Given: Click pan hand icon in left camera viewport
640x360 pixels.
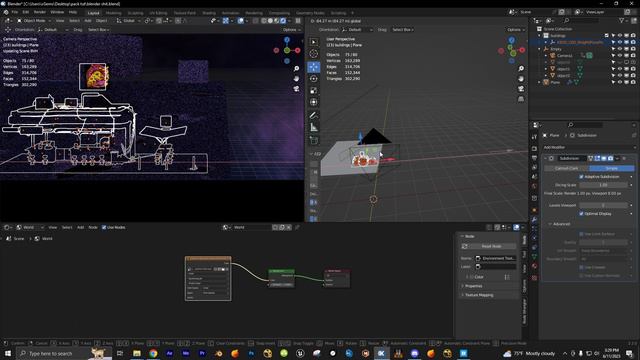Looking at the screenshot, I should tap(296, 78).
